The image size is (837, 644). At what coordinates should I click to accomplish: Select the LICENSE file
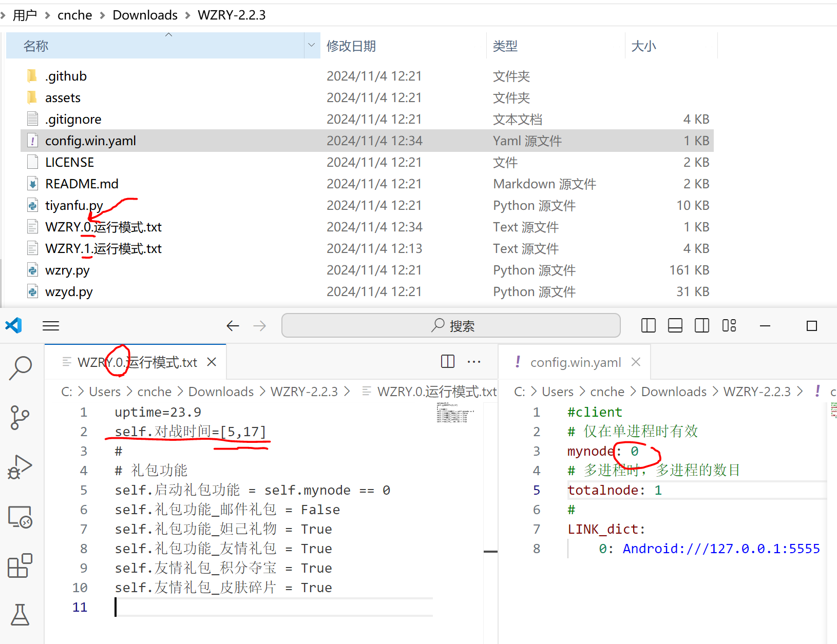69,162
